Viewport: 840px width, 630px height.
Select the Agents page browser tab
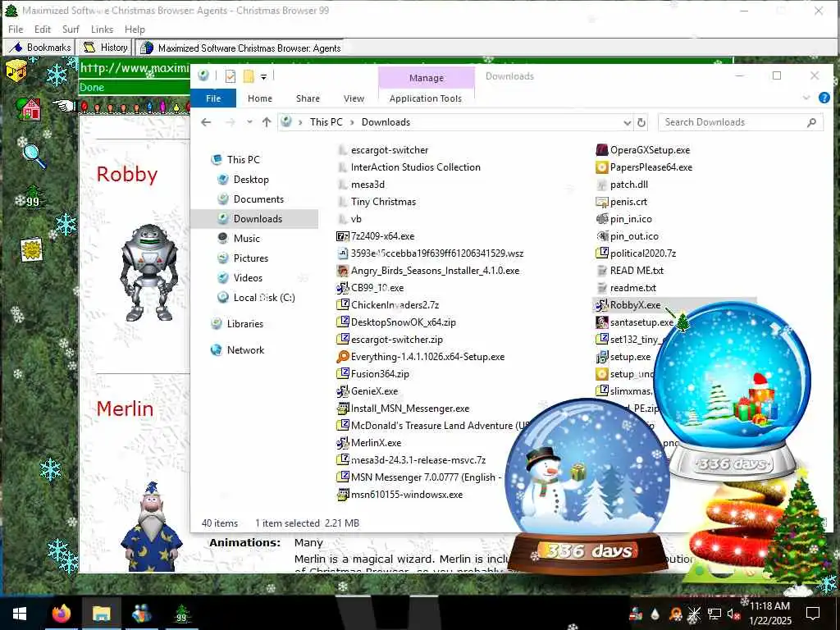pos(240,48)
